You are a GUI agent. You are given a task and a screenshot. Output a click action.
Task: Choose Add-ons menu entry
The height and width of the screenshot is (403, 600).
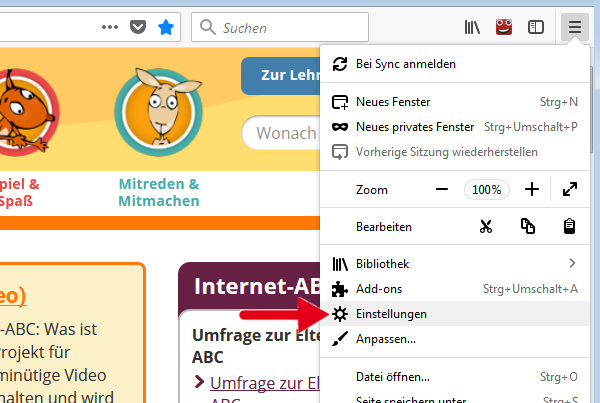[x=378, y=289]
